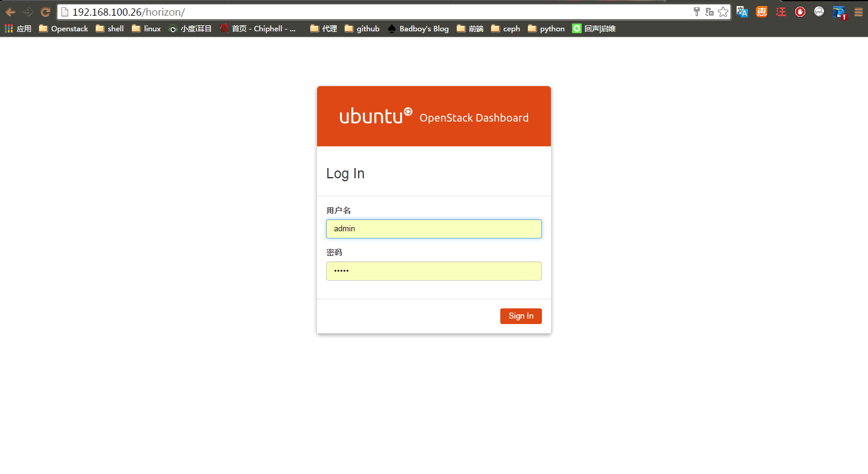Open the Chrome hamburger menu
868x474 pixels.
[858, 11]
